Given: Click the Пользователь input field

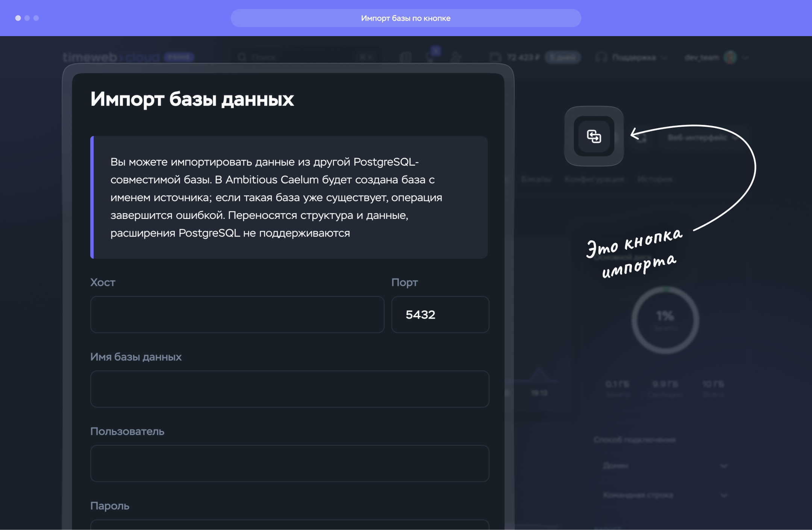Looking at the screenshot, I should [x=289, y=463].
